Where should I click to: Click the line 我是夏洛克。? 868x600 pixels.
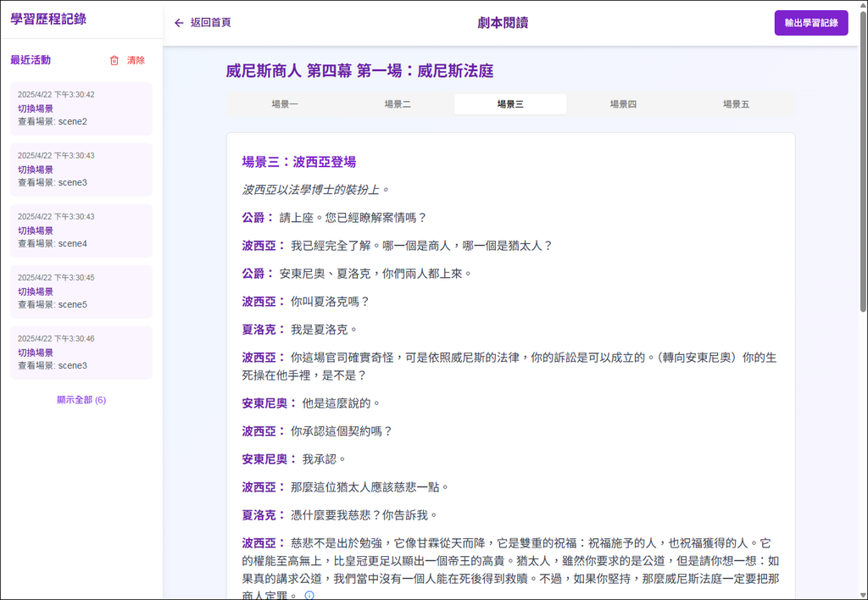coord(325,330)
